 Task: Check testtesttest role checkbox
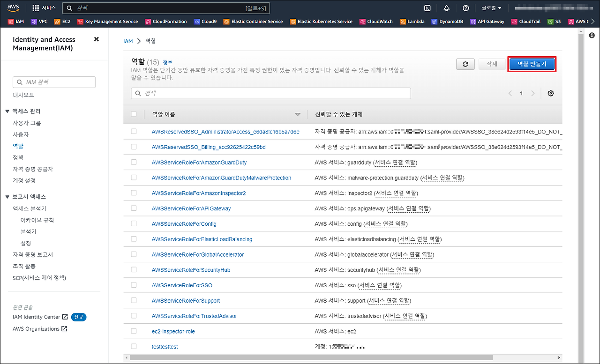[x=134, y=346]
